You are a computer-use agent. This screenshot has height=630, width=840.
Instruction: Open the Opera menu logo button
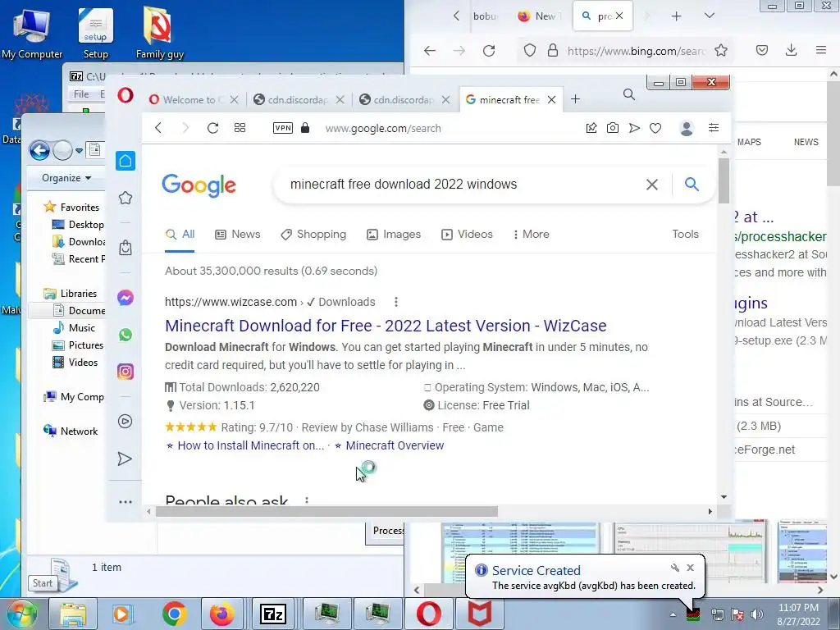(126, 96)
